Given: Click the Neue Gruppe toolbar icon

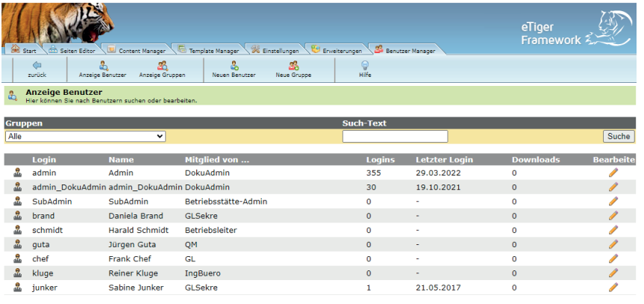Looking at the screenshot, I should pyautogui.click(x=293, y=66).
